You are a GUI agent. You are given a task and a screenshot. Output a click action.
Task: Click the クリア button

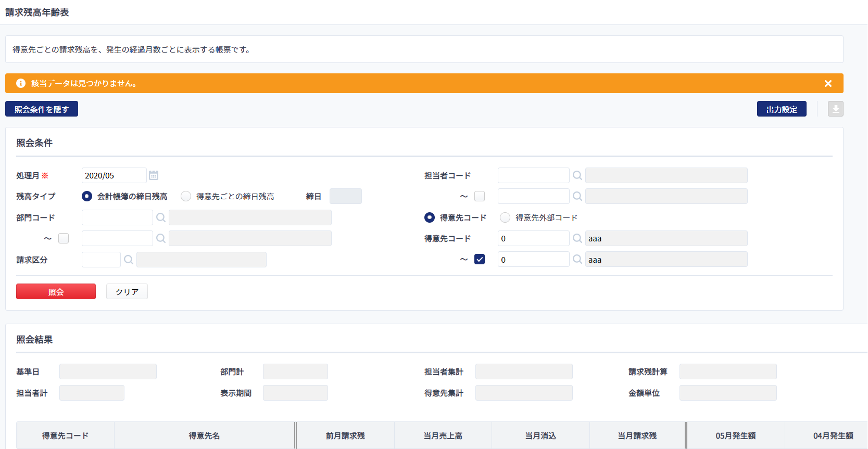tap(127, 291)
